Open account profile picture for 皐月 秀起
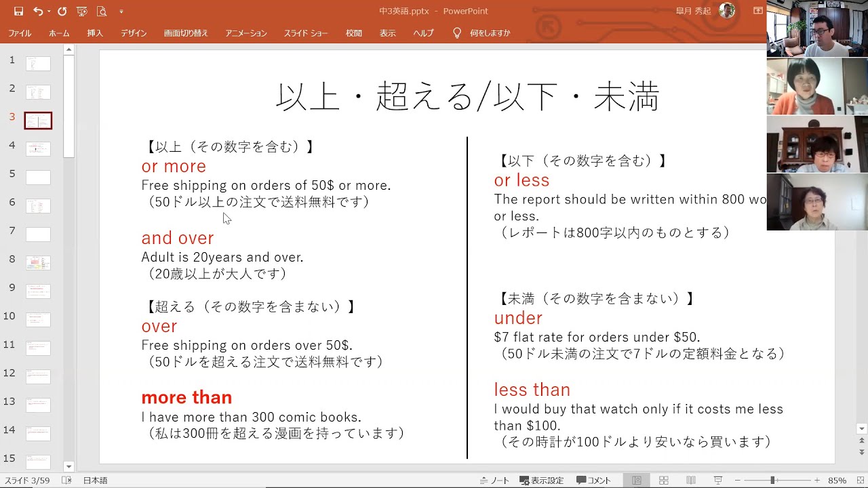The image size is (868, 488). pyautogui.click(x=726, y=11)
